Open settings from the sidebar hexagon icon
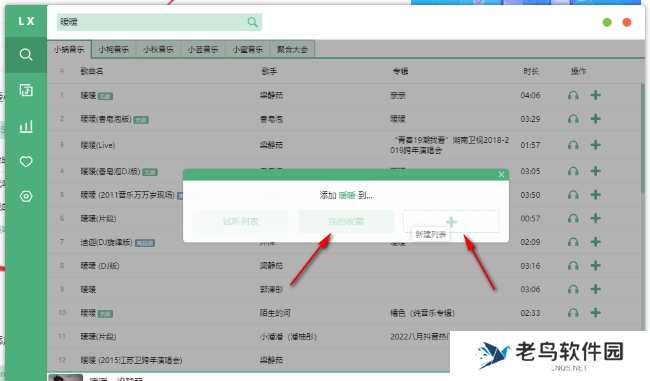The image size is (650, 381). (26, 197)
